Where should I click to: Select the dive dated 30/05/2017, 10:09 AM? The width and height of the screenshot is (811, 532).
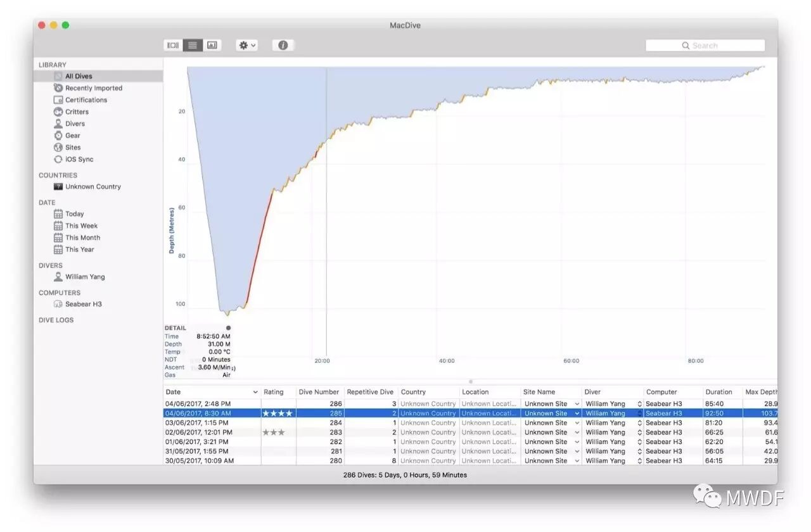coord(199,461)
